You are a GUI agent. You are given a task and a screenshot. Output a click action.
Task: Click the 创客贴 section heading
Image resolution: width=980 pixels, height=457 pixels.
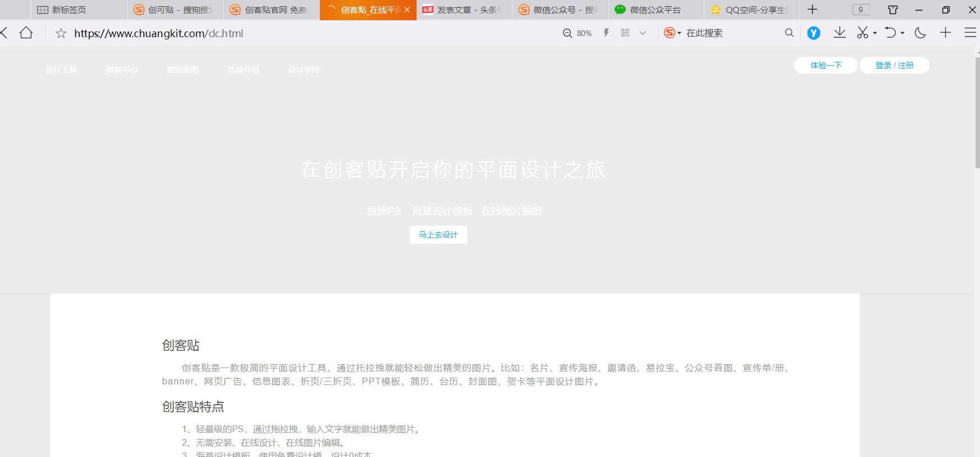click(x=181, y=345)
